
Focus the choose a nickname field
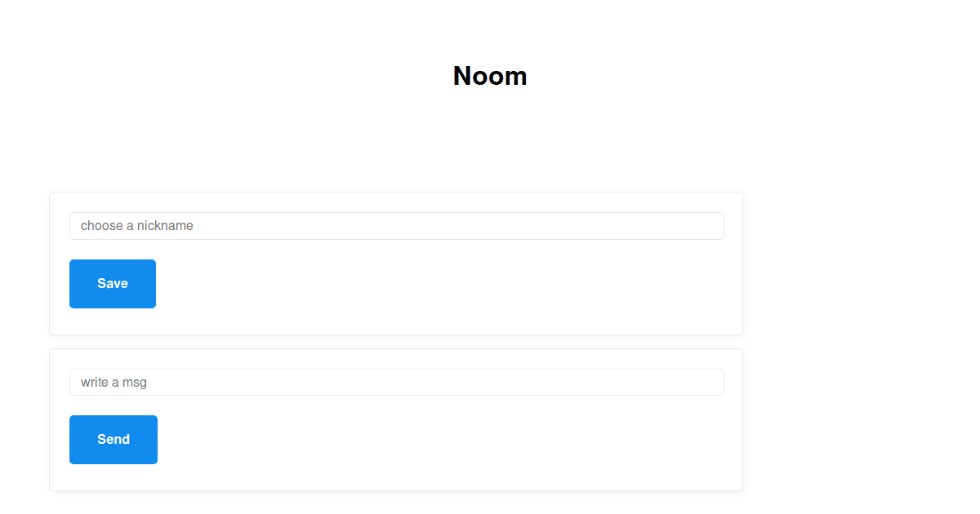[397, 226]
